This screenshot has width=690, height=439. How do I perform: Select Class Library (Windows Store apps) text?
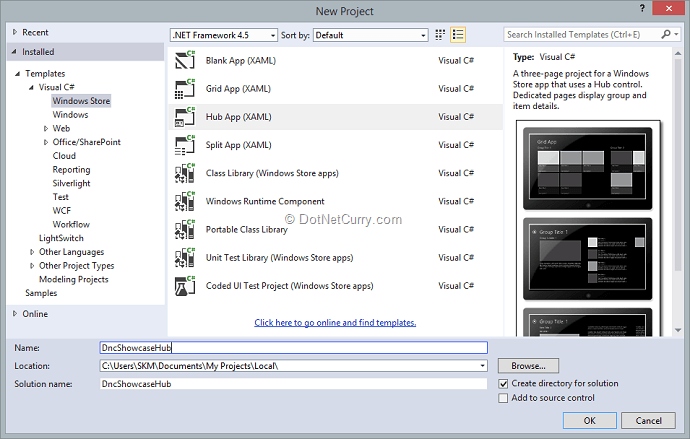coord(272,173)
